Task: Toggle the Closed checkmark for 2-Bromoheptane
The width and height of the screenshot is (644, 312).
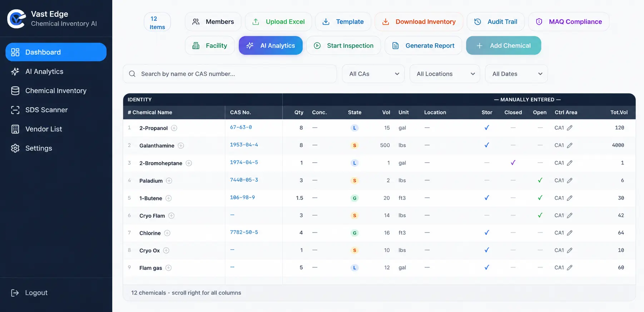Action: click(513, 163)
